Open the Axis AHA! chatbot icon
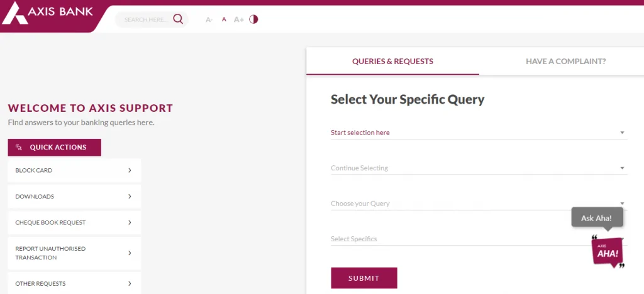The width and height of the screenshot is (644, 294). tap(608, 252)
